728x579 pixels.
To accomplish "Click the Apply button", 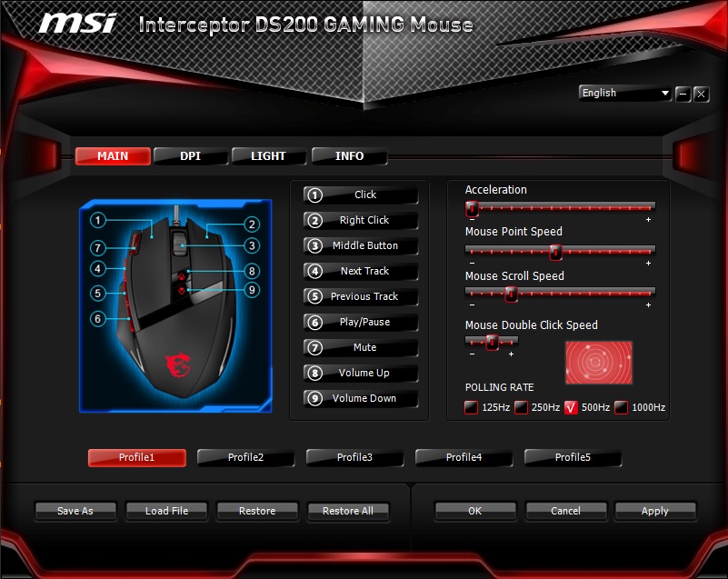I will click(655, 511).
